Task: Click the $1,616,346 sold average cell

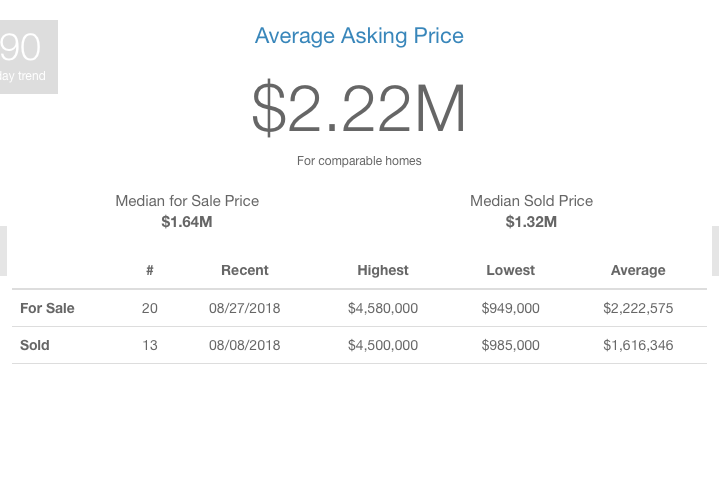Action: click(x=638, y=345)
